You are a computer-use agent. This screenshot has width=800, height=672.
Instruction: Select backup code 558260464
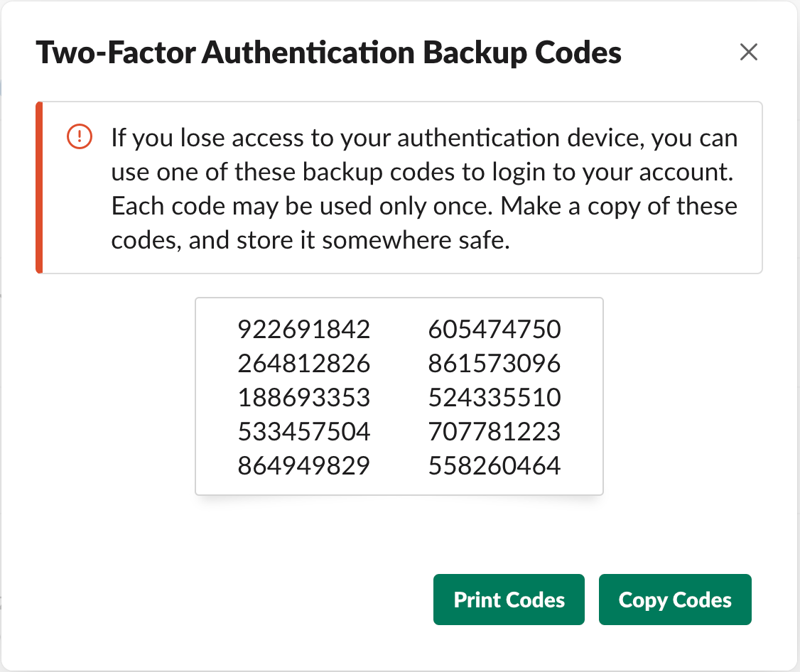coord(494,466)
